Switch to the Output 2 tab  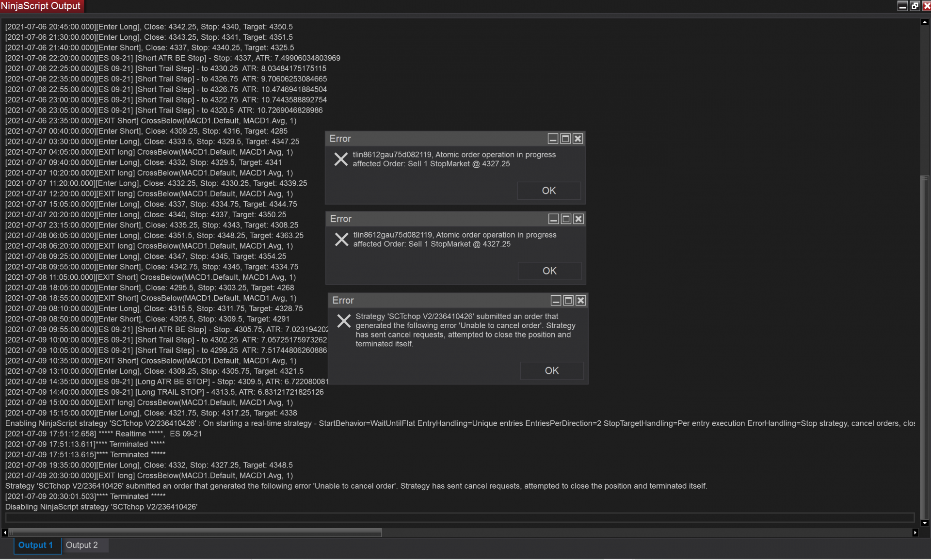(x=82, y=545)
